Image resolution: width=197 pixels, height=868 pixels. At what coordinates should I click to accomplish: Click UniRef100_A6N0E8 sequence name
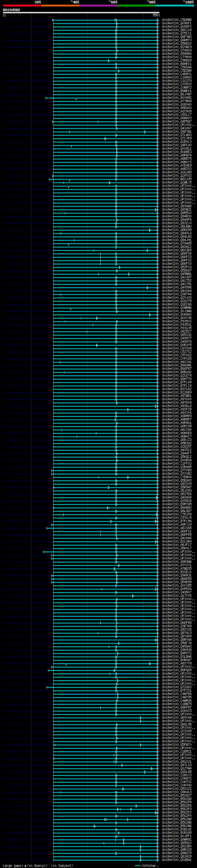[x=177, y=433]
